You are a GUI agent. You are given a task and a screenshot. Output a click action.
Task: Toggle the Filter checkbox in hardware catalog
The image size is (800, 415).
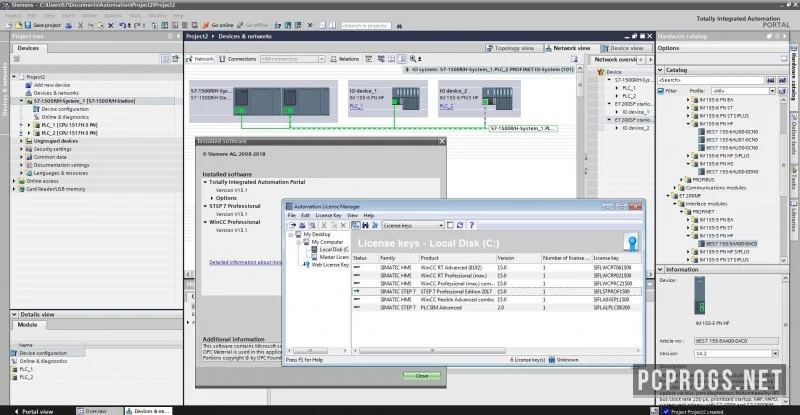(x=661, y=91)
